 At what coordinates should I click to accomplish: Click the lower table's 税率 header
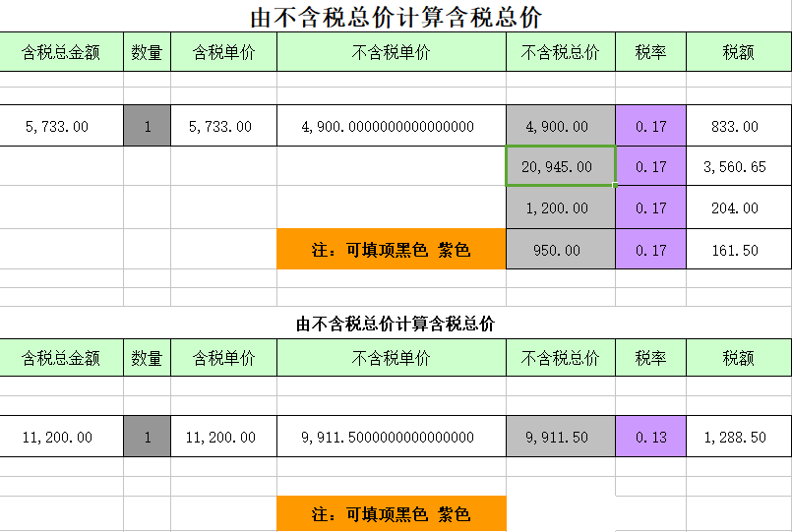pos(650,358)
